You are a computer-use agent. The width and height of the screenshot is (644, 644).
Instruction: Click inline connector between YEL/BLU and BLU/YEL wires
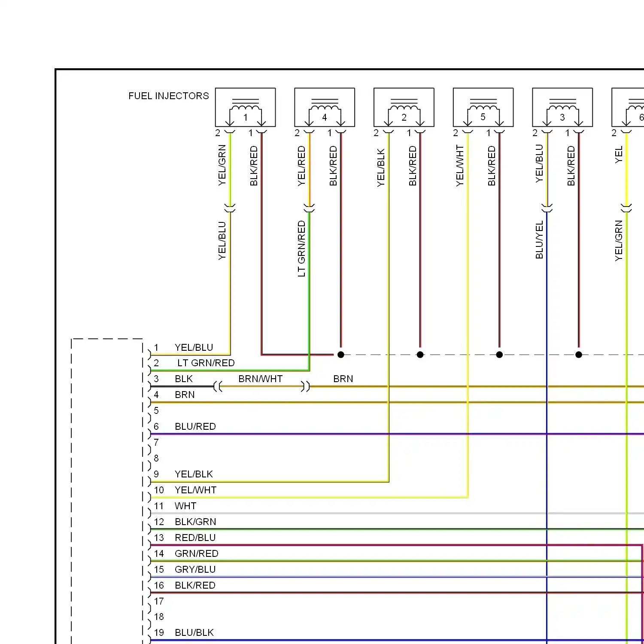click(x=547, y=209)
